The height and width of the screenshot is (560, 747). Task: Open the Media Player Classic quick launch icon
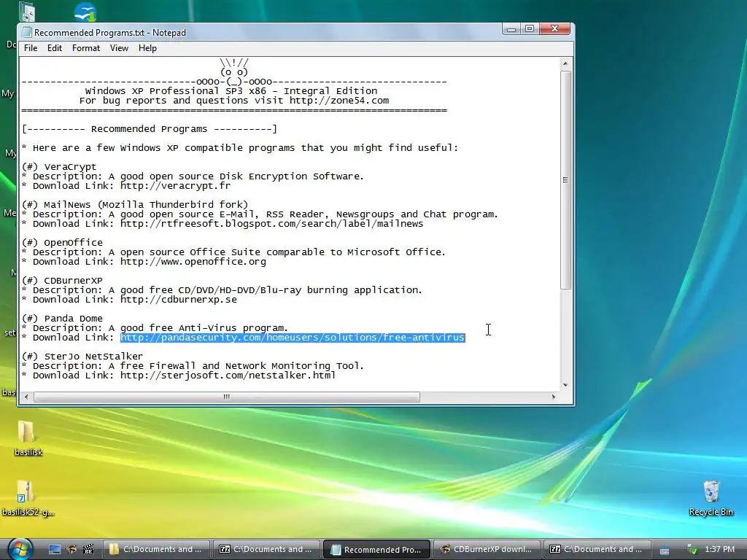tap(88, 549)
